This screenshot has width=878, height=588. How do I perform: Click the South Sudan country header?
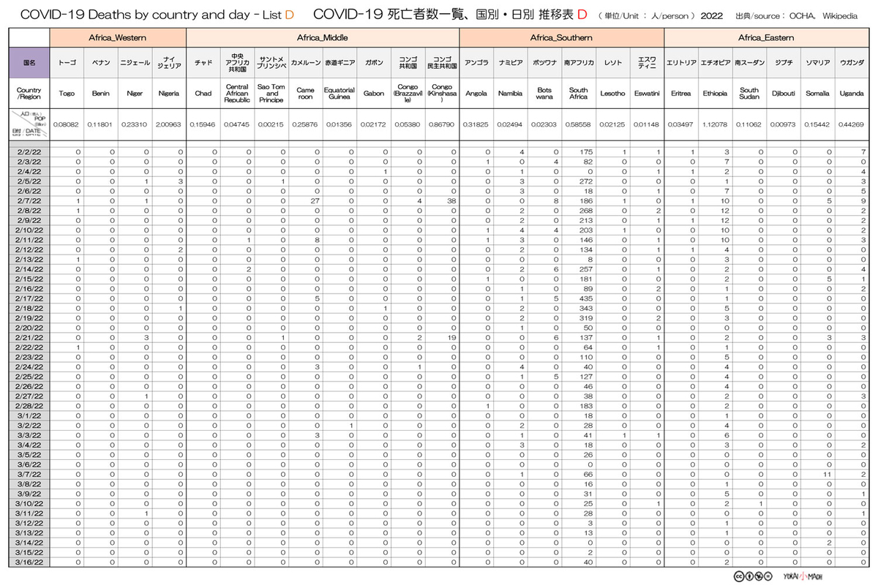coord(749,94)
